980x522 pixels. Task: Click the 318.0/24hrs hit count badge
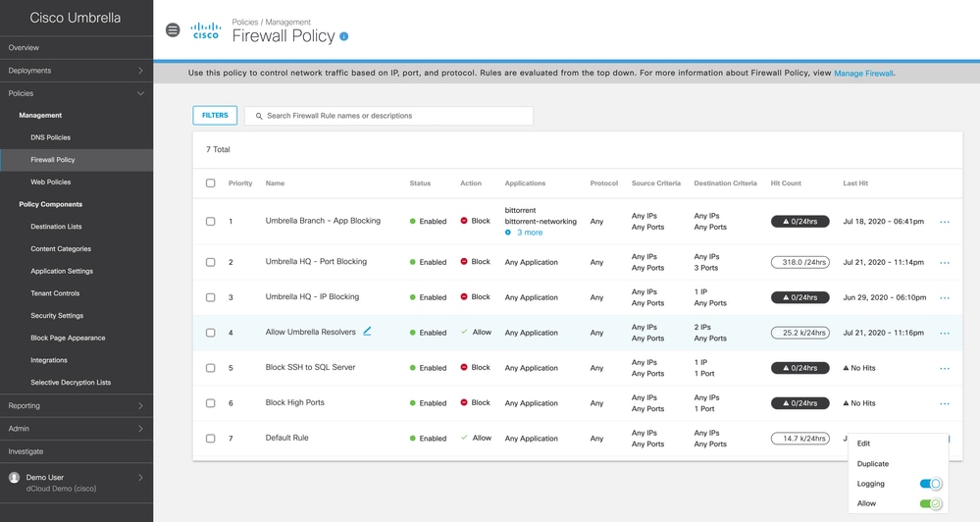(x=800, y=262)
